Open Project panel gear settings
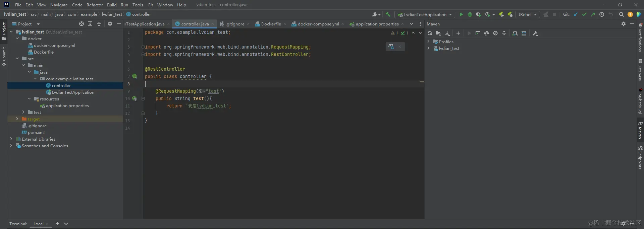The height and width of the screenshot is (229, 644). (x=110, y=24)
